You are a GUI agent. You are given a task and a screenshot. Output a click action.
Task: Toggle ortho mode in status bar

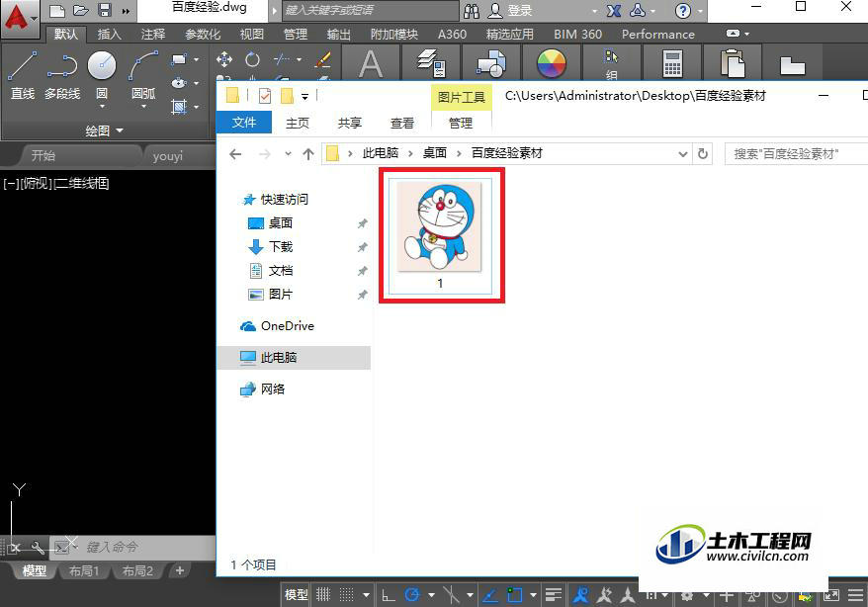point(389,595)
